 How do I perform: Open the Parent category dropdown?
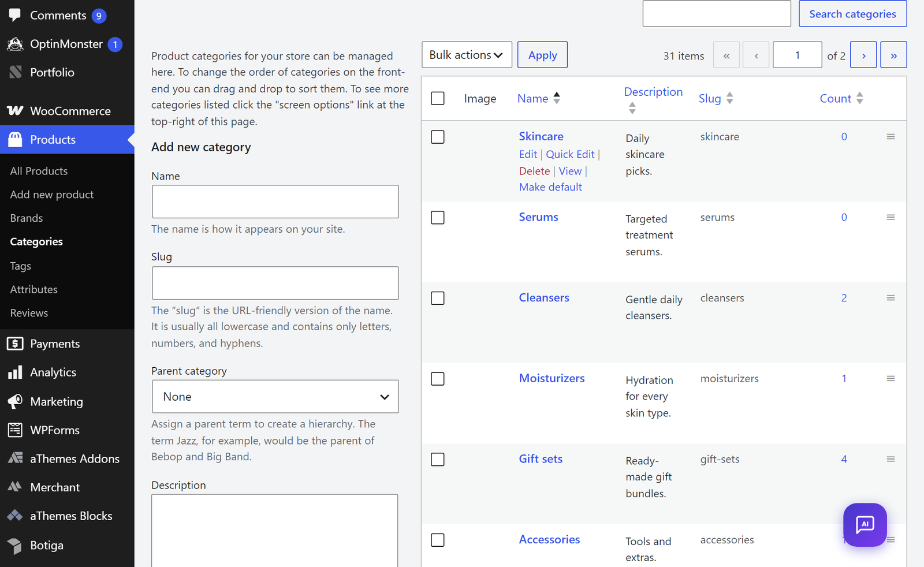click(275, 397)
